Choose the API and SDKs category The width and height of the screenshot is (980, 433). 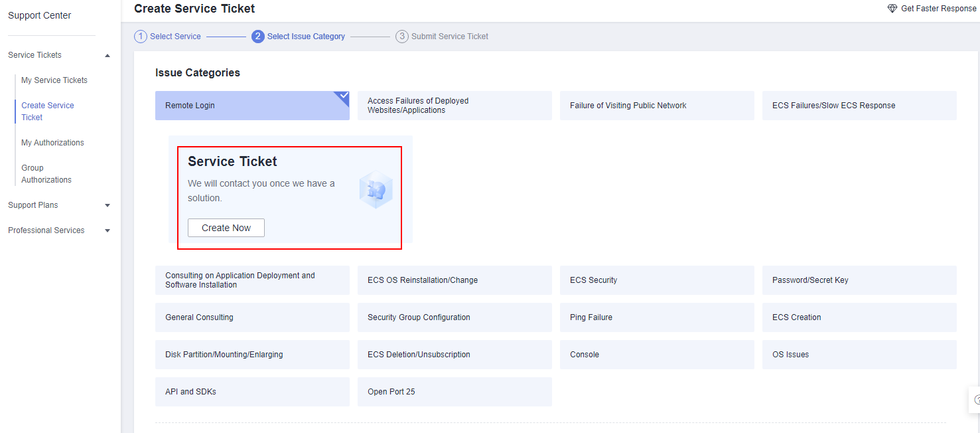tap(252, 392)
